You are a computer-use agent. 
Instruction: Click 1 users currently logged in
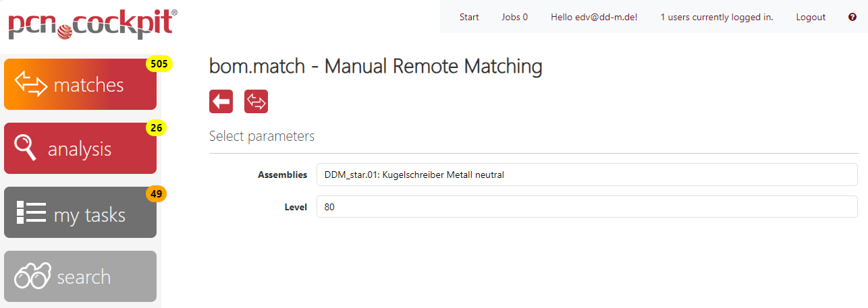717,17
